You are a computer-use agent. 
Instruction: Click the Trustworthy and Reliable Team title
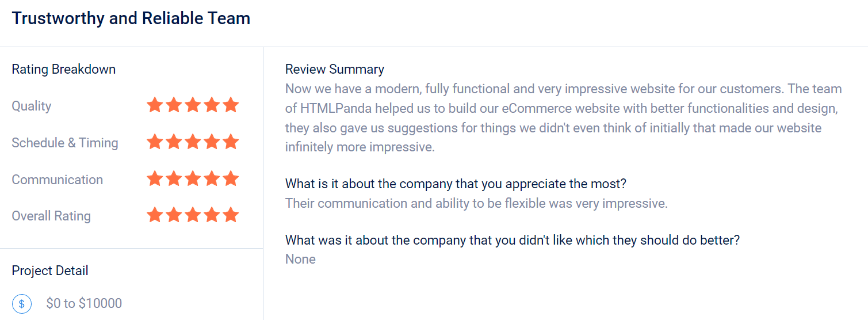[131, 18]
